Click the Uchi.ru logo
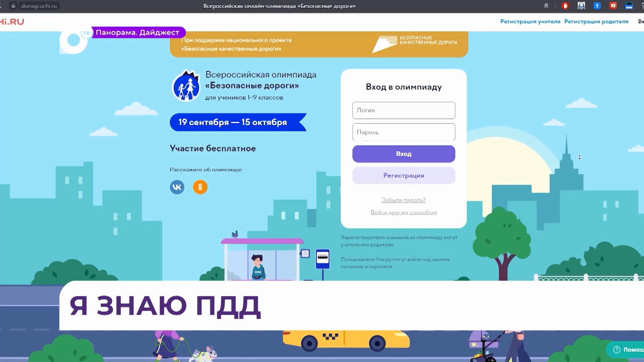This screenshot has height=362, width=644. tap(12, 22)
